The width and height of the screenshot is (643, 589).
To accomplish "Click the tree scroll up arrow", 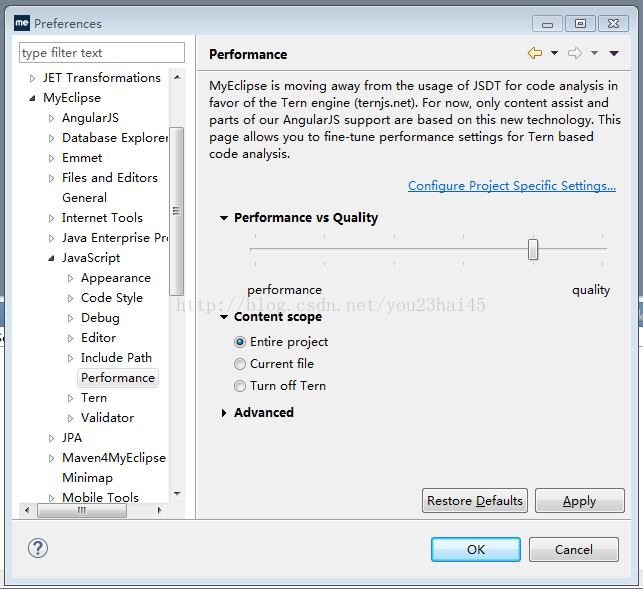I will [177, 77].
